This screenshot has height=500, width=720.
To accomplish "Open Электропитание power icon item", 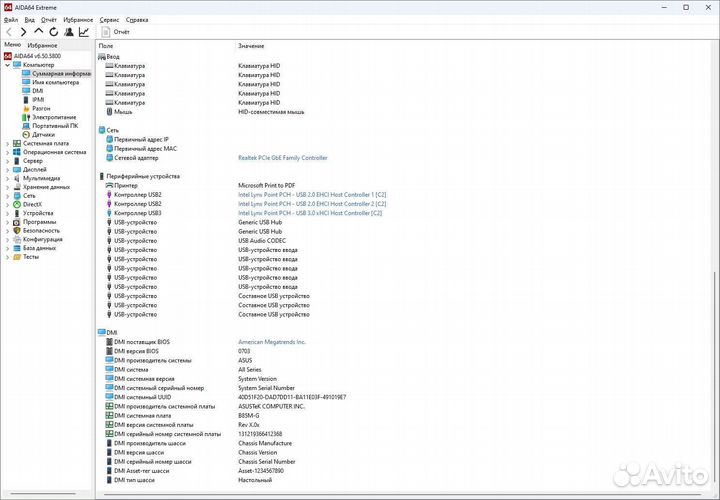I will [x=26, y=117].
